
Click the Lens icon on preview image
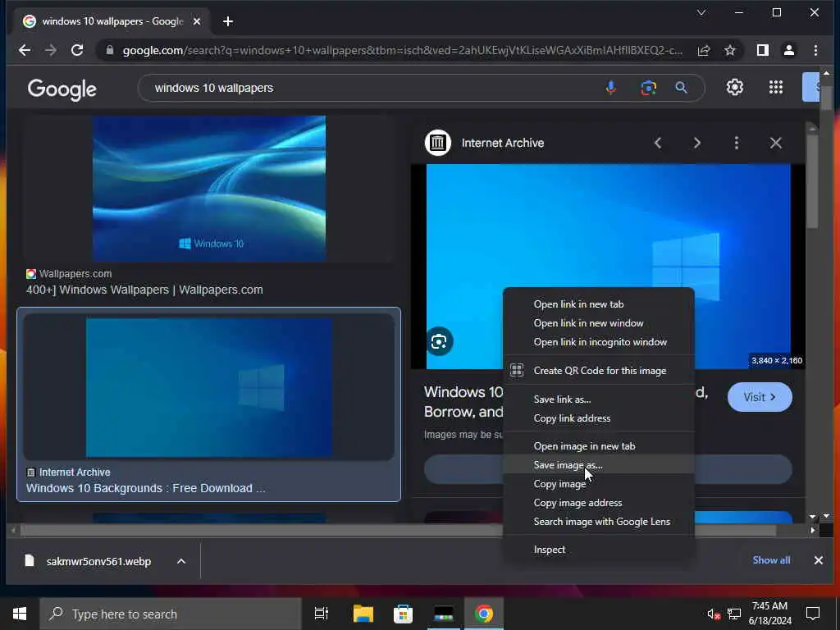click(439, 341)
